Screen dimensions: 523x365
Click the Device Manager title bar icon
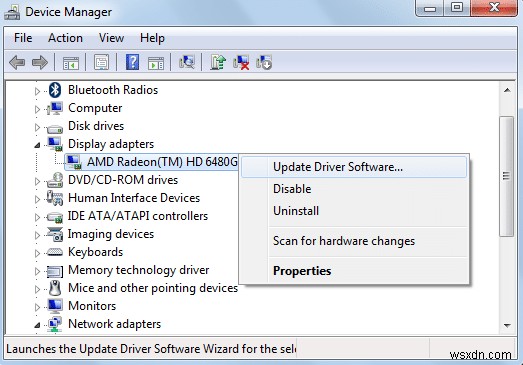12,13
